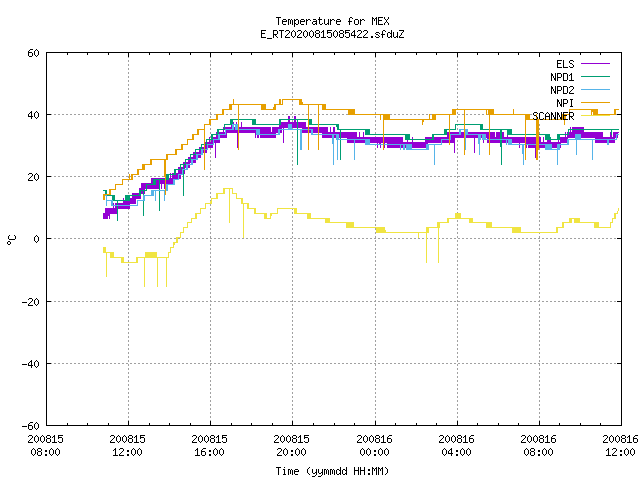Click the y-axis value 0

pos(36,239)
